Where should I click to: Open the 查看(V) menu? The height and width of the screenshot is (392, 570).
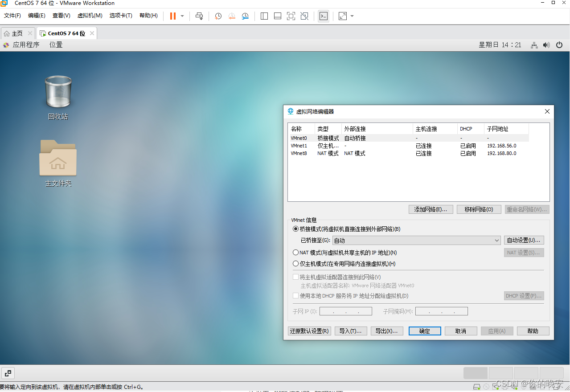[x=62, y=16]
